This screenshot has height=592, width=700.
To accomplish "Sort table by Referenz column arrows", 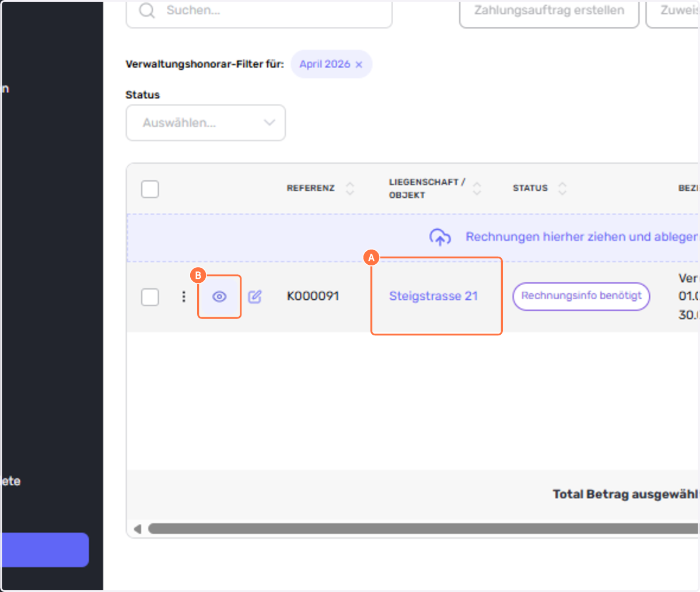I will click(350, 188).
